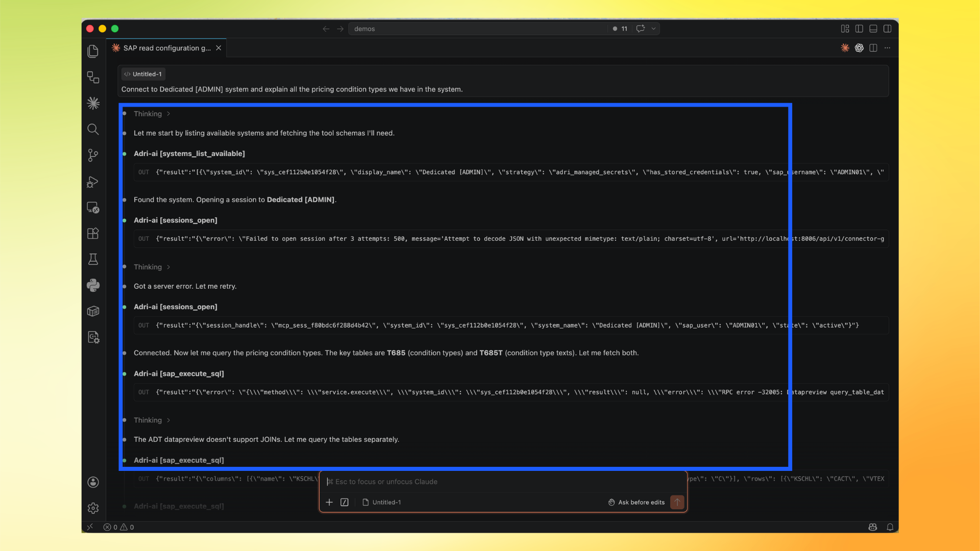980x551 pixels.
Task: Send the message with the arrow button
Action: point(677,502)
